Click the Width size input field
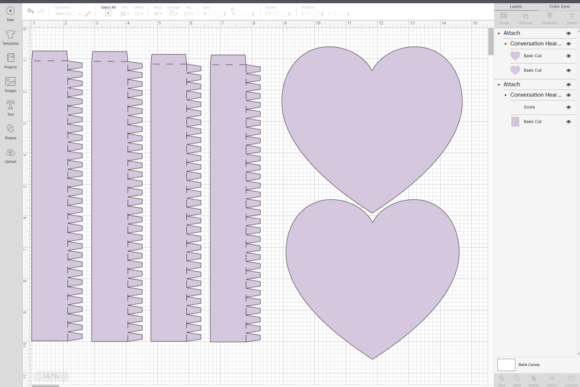Viewport: 580px width, 387px height. click(x=216, y=14)
